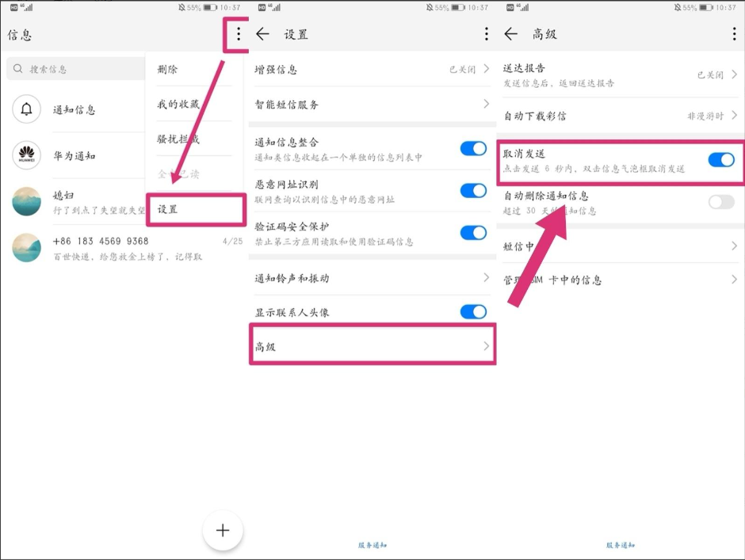Expand the 管理 SIM 卡中的信息 chevron
Screen dimensions: 745x560
point(735,280)
